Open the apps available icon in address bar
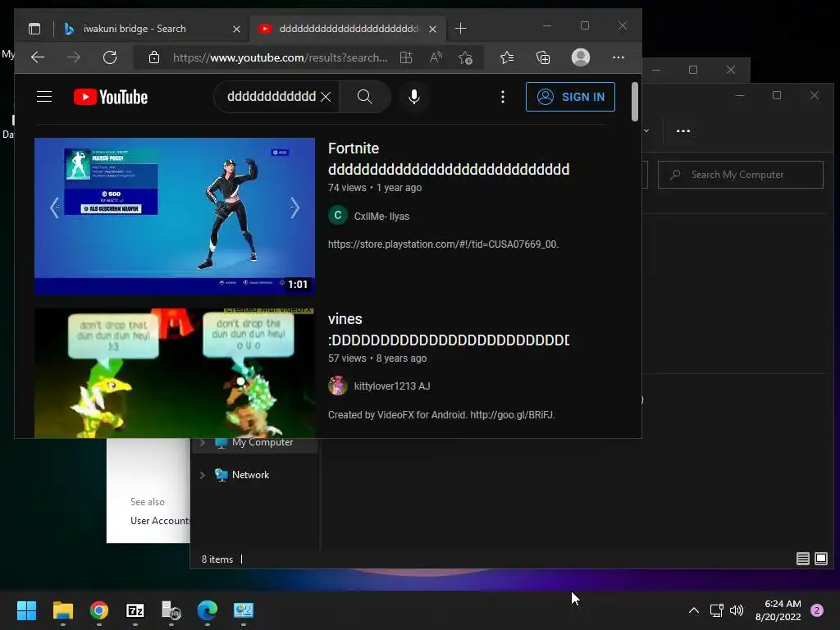The height and width of the screenshot is (630, 840). click(x=407, y=57)
